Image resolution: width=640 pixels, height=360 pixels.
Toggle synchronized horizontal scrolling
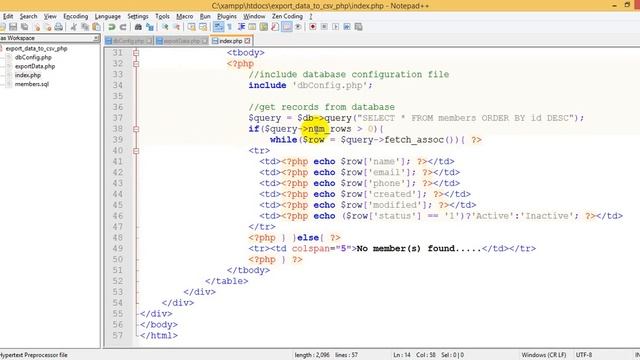(203, 27)
